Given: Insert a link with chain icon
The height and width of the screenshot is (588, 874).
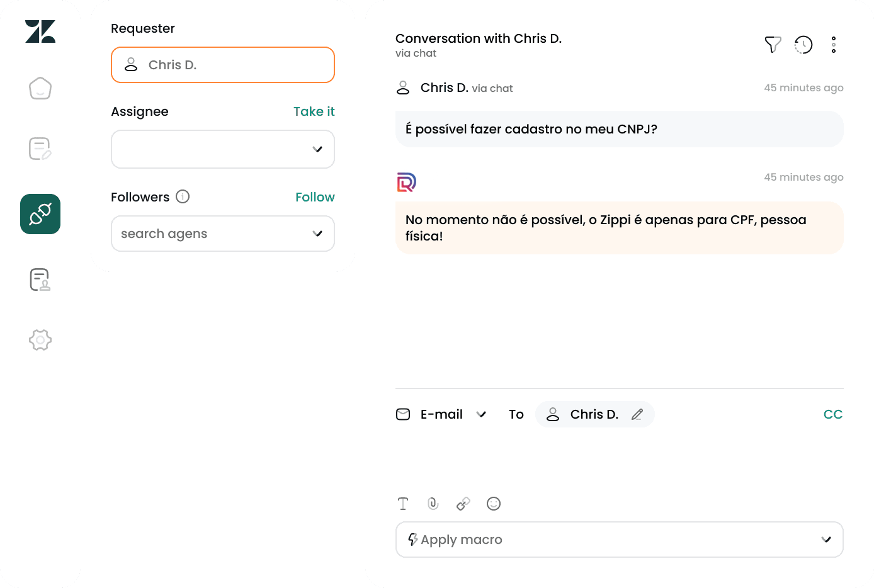Looking at the screenshot, I should click(x=463, y=504).
